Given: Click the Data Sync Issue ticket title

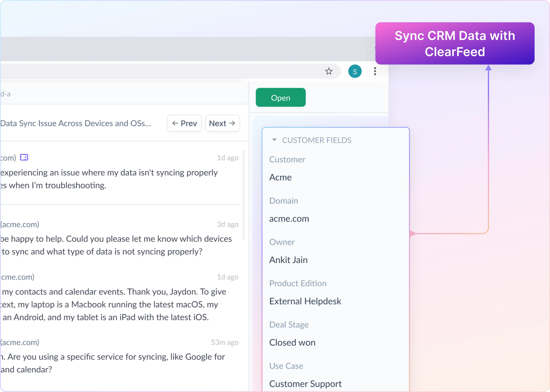Looking at the screenshot, I should point(76,123).
